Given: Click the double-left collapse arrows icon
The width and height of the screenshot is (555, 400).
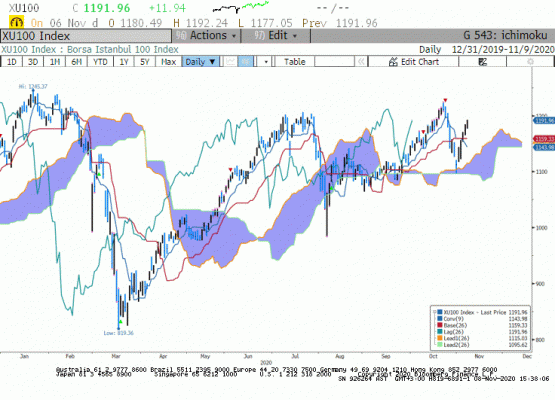Looking at the screenshot, I should pyautogui.click(x=361, y=62).
